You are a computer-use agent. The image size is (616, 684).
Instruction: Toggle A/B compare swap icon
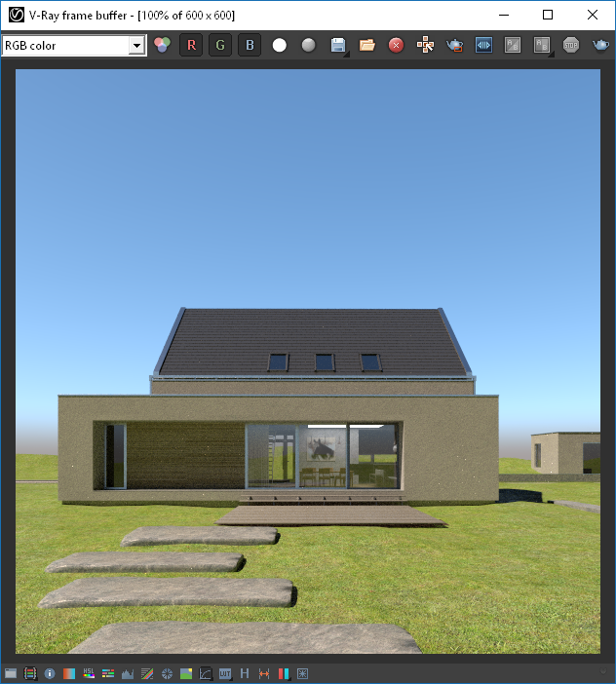(513, 46)
